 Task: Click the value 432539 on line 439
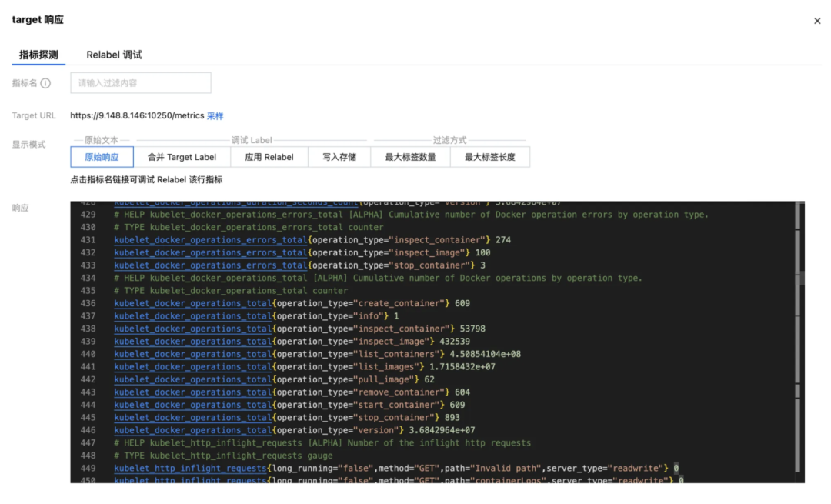click(455, 342)
